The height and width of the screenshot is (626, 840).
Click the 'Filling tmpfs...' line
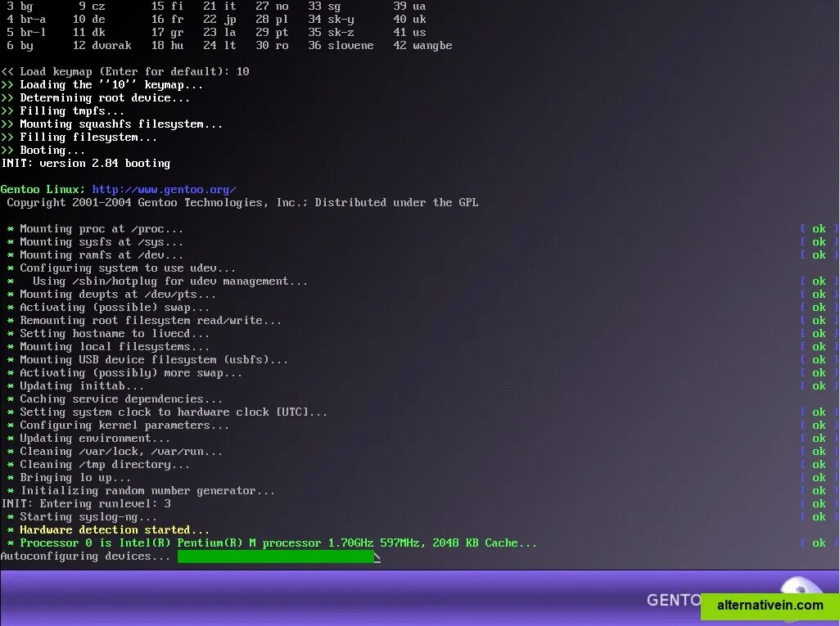click(x=63, y=110)
